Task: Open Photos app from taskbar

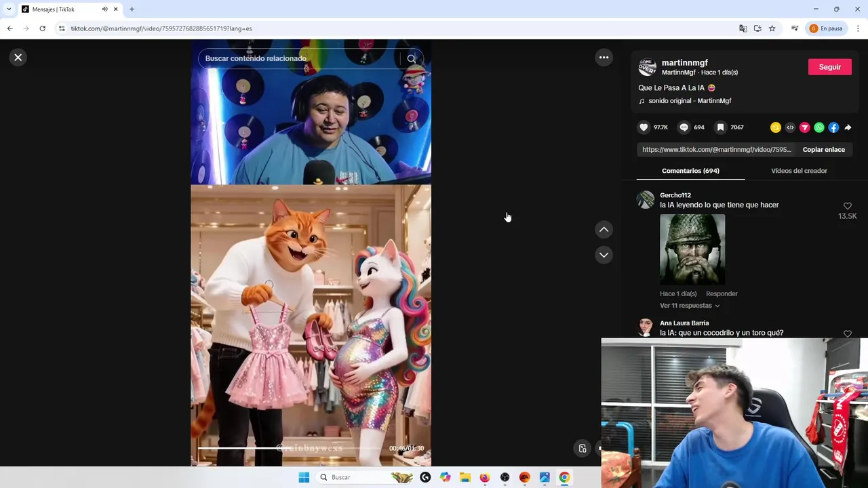Action: coord(545,478)
